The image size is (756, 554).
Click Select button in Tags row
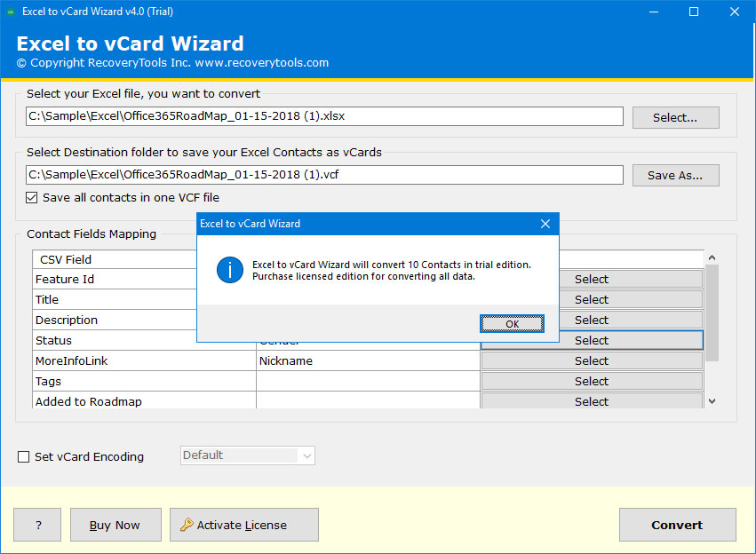(x=592, y=381)
